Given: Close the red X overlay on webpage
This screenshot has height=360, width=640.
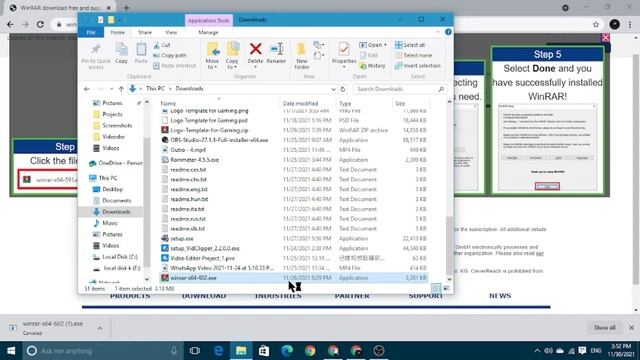Looking at the screenshot, I should pyautogui.click(x=606, y=38).
